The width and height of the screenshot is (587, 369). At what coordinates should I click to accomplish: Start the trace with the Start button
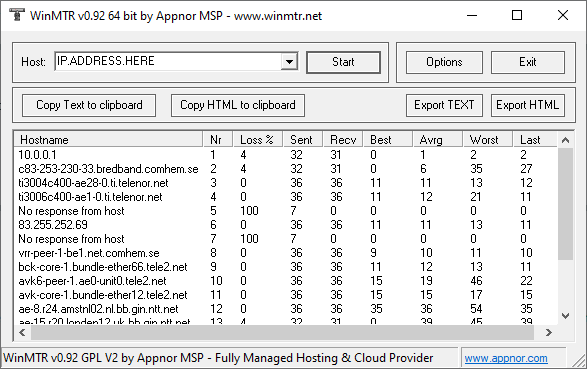[343, 62]
